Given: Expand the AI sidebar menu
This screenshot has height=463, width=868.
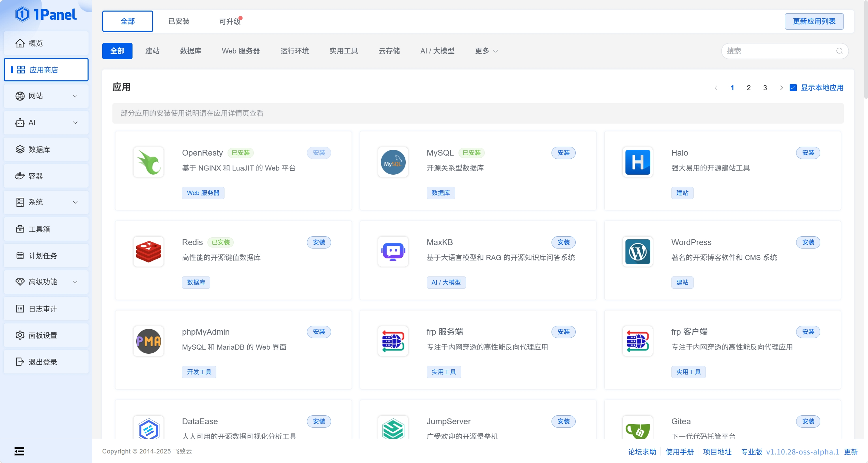Looking at the screenshot, I should point(46,123).
